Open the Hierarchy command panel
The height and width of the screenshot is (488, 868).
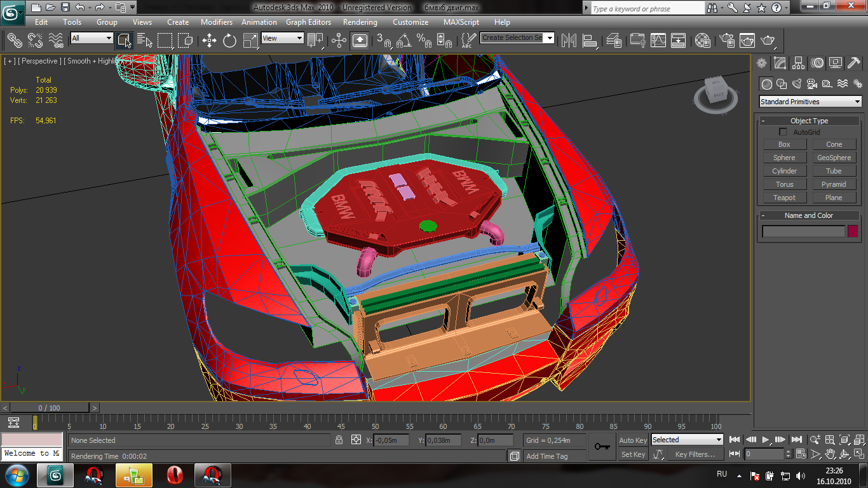799,63
